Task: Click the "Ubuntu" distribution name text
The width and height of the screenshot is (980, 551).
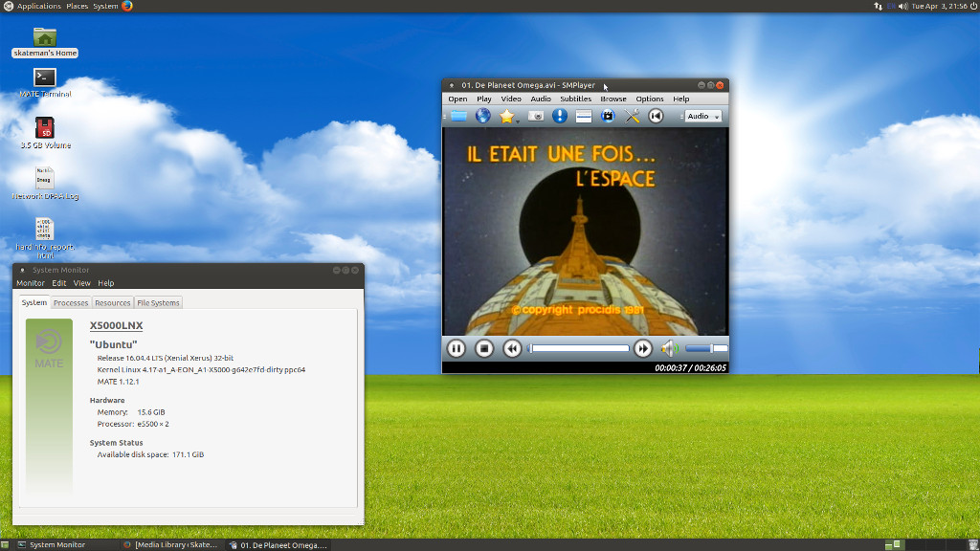Action: [113, 344]
